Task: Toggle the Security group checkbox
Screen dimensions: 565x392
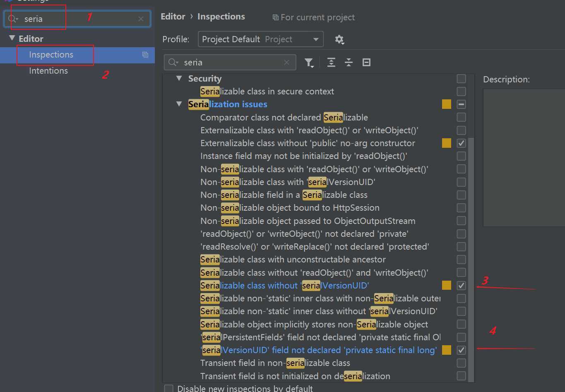Action: point(461,78)
